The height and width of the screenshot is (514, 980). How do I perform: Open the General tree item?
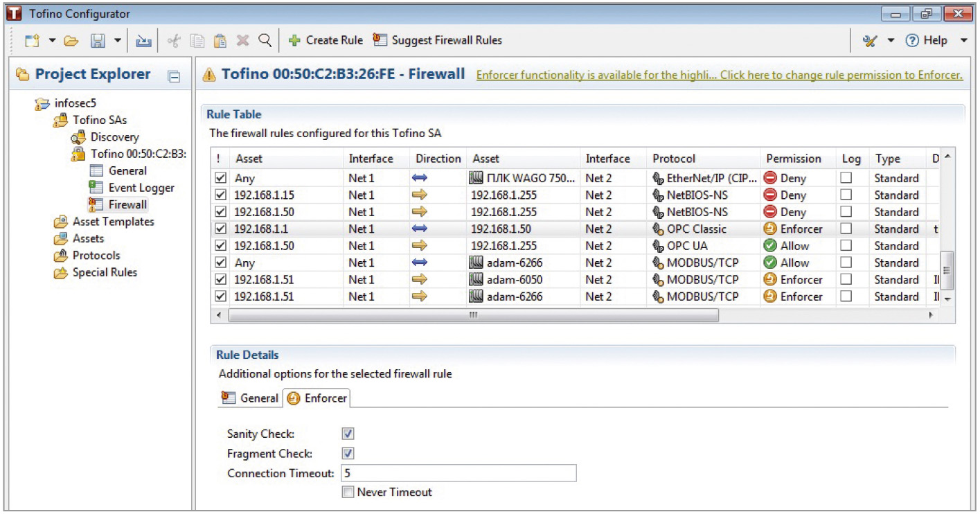[118, 170]
